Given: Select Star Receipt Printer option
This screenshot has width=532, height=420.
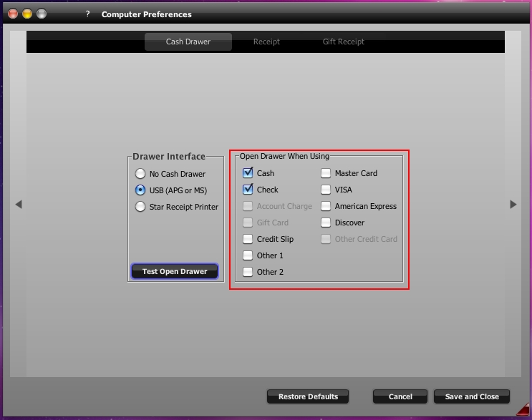Looking at the screenshot, I should click(140, 207).
